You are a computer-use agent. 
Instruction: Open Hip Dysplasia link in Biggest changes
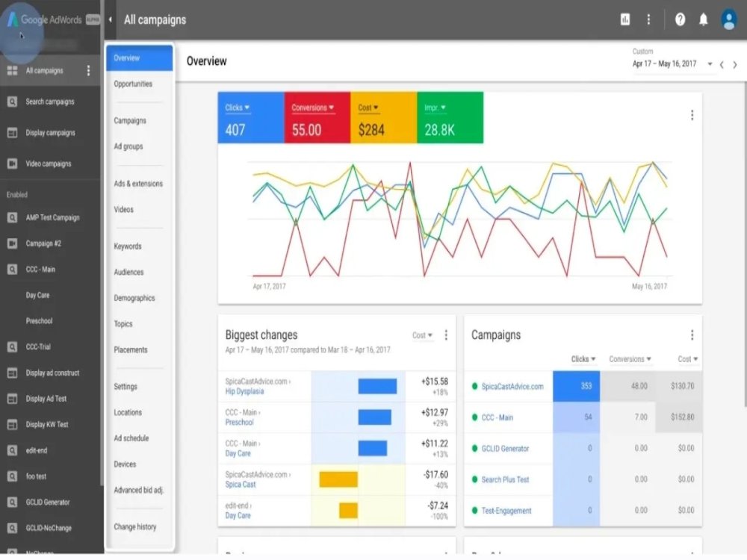(x=244, y=391)
